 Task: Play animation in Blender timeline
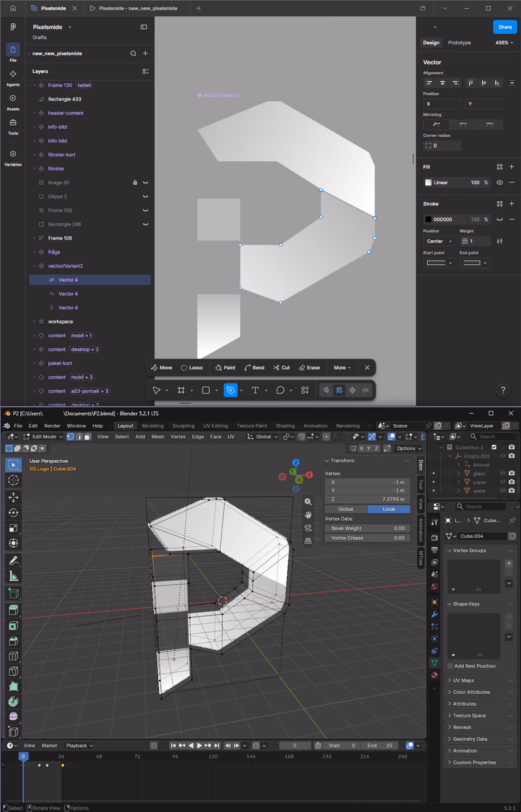point(199,746)
